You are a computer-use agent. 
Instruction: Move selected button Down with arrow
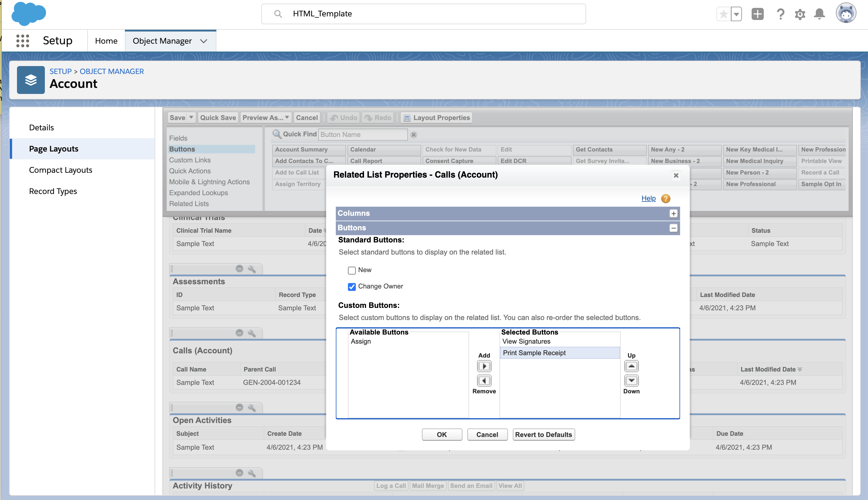(x=631, y=381)
